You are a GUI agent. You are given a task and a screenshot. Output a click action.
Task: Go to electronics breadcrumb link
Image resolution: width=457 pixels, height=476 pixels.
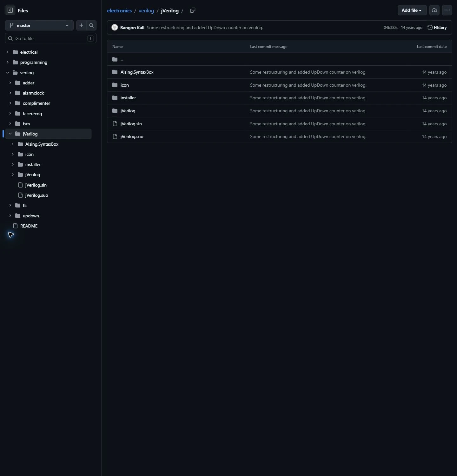[119, 10]
